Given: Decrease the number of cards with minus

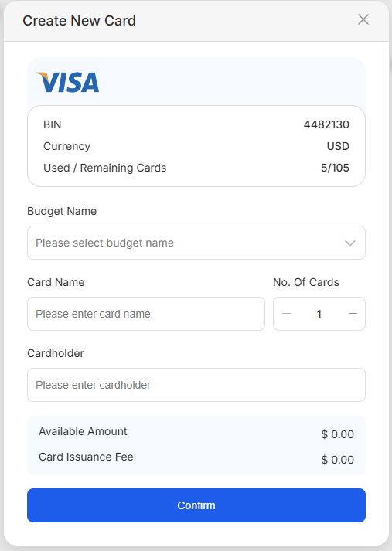Looking at the screenshot, I should [x=287, y=314].
